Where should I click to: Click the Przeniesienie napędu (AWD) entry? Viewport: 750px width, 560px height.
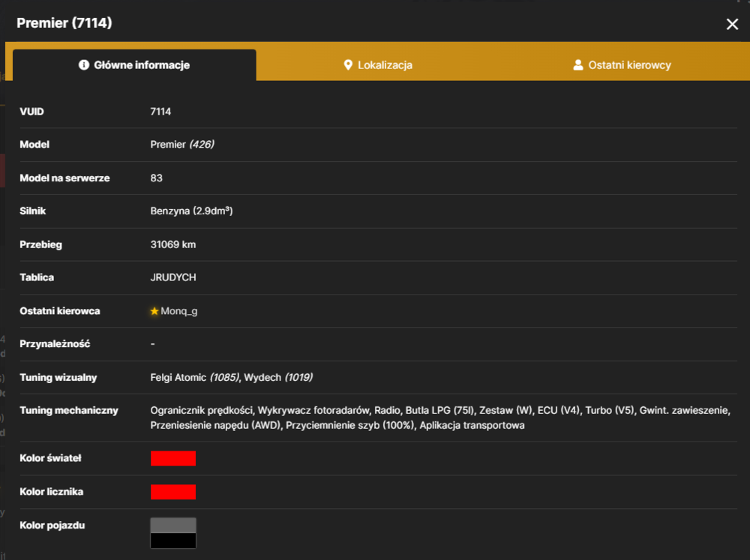click(216, 425)
